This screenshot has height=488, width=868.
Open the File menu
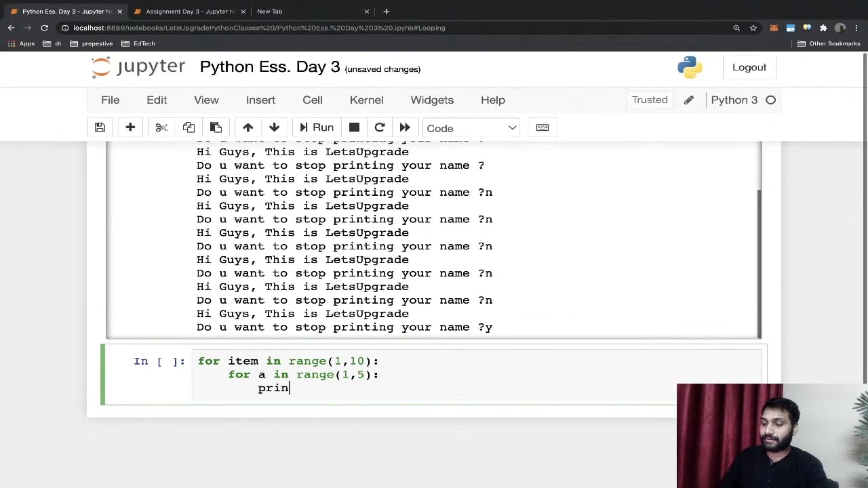point(110,100)
